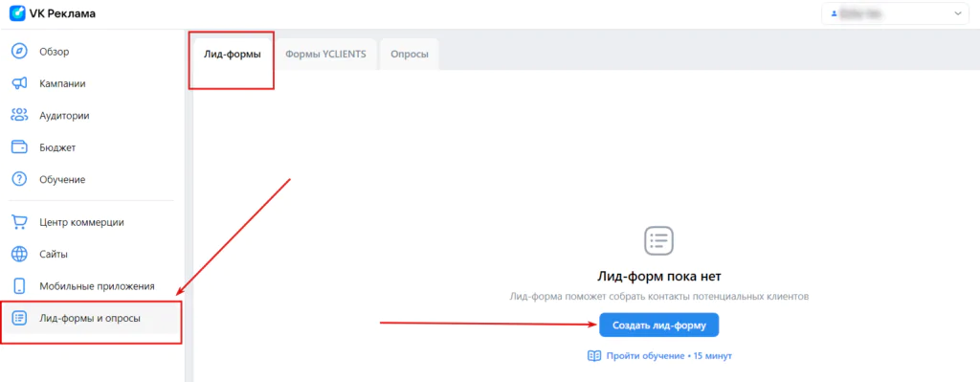Click the Сайты globe icon
The width and height of the screenshot is (980, 382).
[x=19, y=255]
